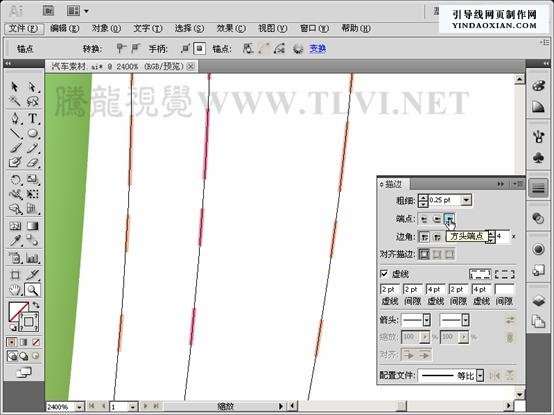The image size is (554, 415).
Task: Collapse the 描边 panel double arrows
Action: tap(501, 184)
